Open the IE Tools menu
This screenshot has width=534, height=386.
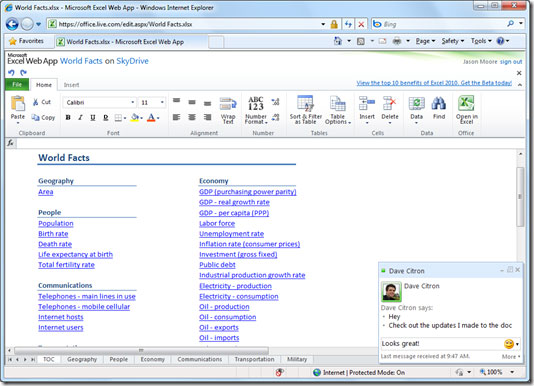(x=481, y=41)
